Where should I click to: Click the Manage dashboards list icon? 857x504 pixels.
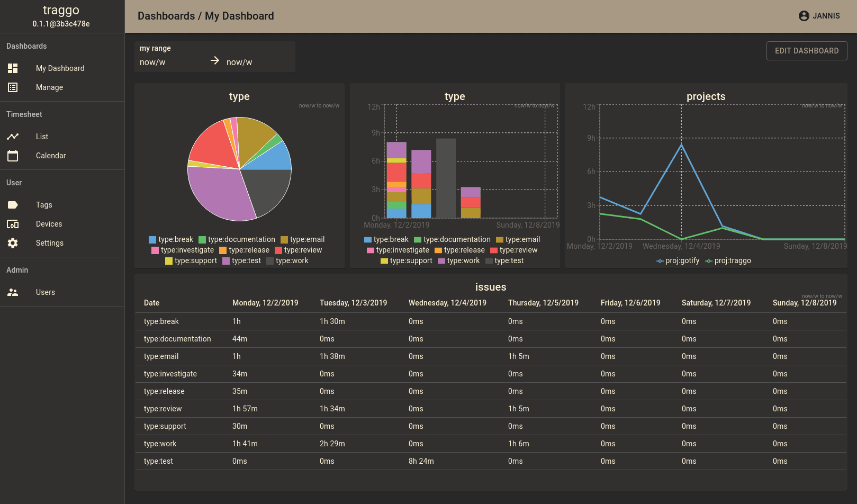point(13,87)
